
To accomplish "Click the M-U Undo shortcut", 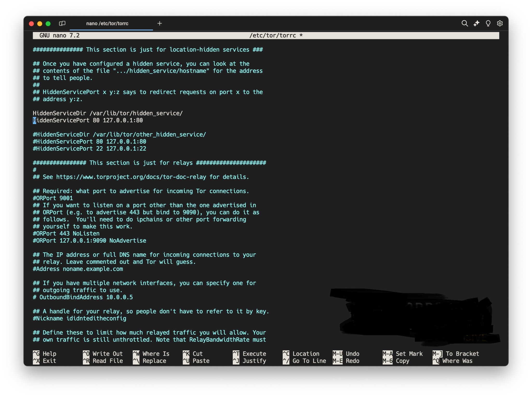I will click(346, 354).
